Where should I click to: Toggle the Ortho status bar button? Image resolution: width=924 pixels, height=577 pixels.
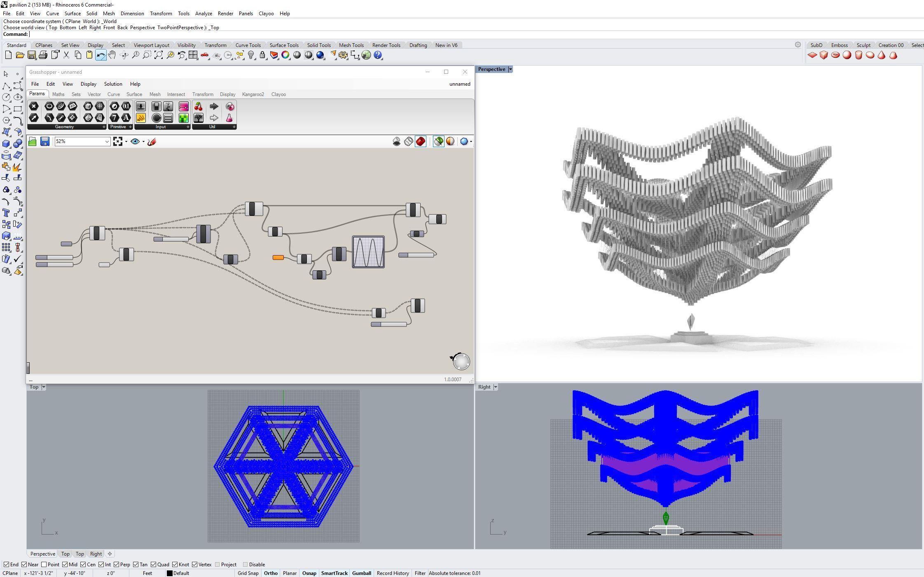tap(271, 573)
